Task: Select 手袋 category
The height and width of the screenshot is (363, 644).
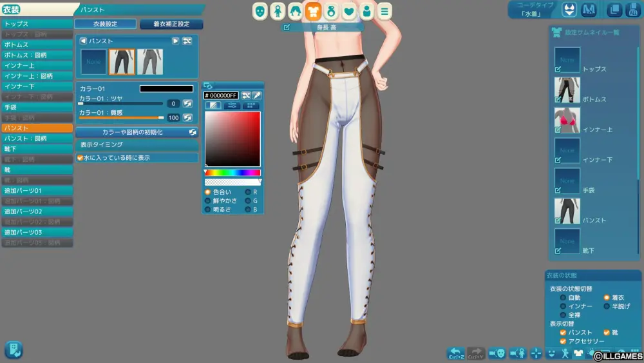Action: pyautogui.click(x=37, y=107)
